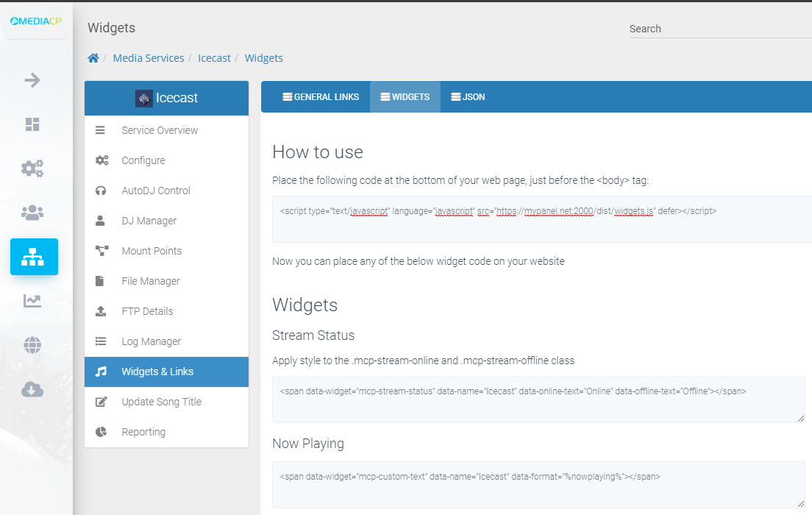
Task: Select the highlighted network hierarchy icon
Action: point(34,257)
